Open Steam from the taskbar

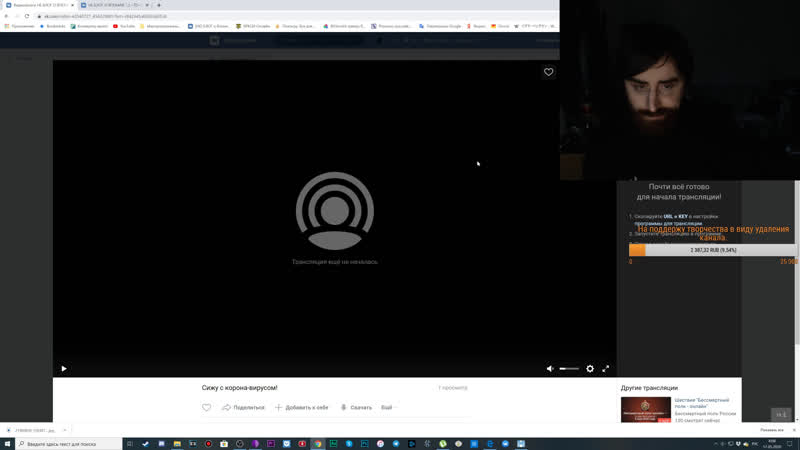click(x=145, y=444)
